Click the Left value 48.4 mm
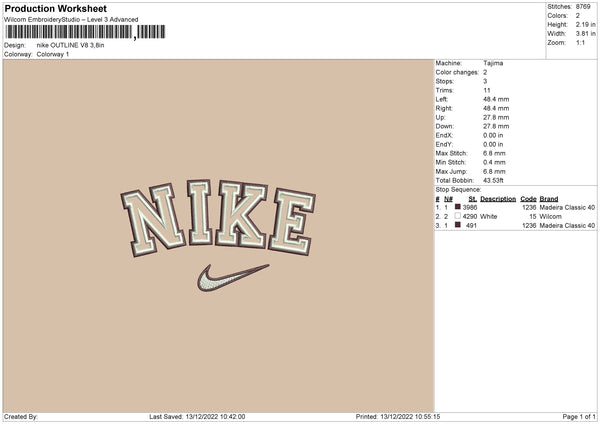The height and width of the screenshot is (424, 600). [x=496, y=99]
